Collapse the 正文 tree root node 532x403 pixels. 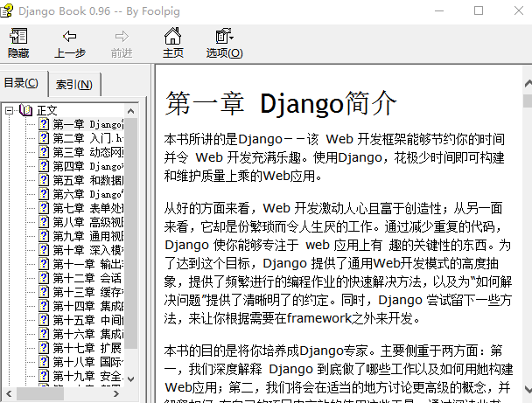coord(9,110)
